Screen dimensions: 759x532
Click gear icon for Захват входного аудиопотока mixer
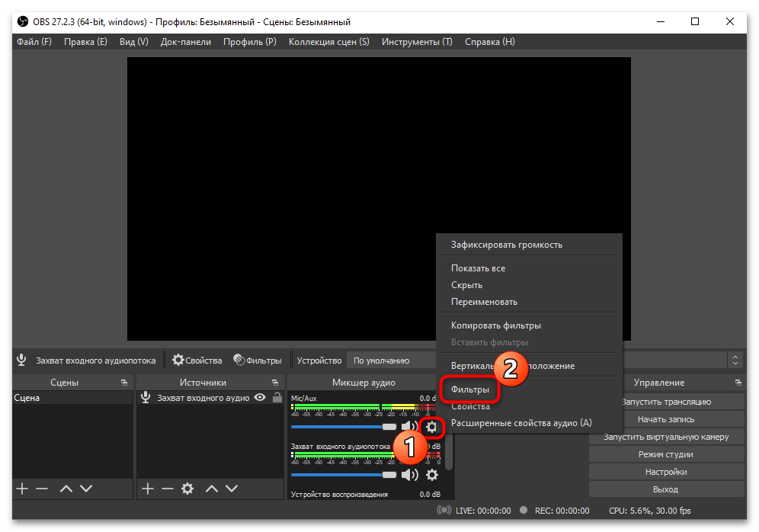coord(432,475)
